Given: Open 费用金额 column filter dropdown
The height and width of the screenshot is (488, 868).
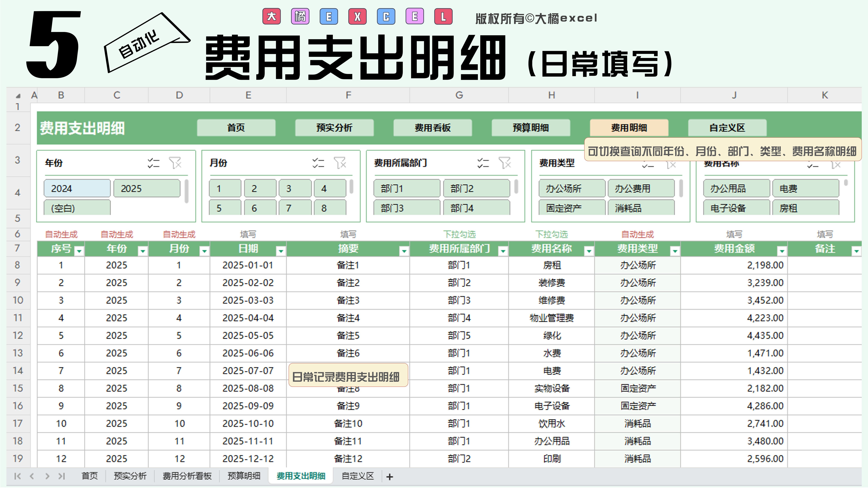Looking at the screenshot, I should coord(781,251).
